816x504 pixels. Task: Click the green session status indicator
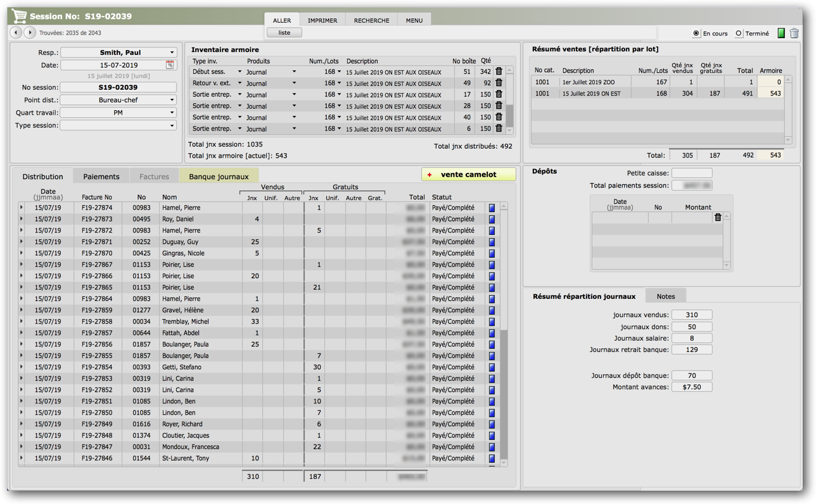[781, 33]
